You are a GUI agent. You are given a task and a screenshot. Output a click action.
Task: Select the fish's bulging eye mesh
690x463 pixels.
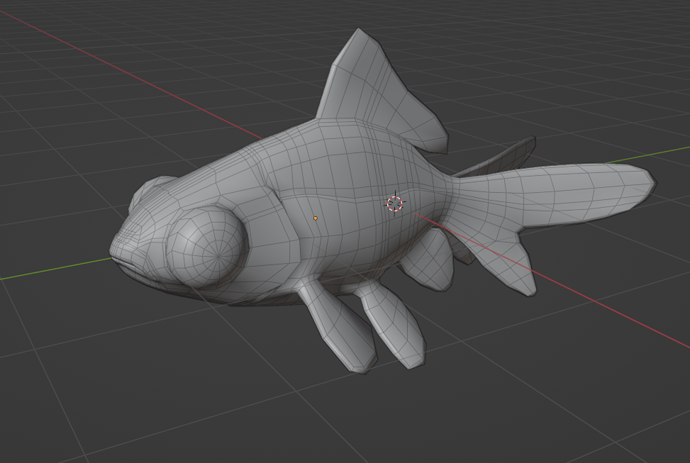207,248
